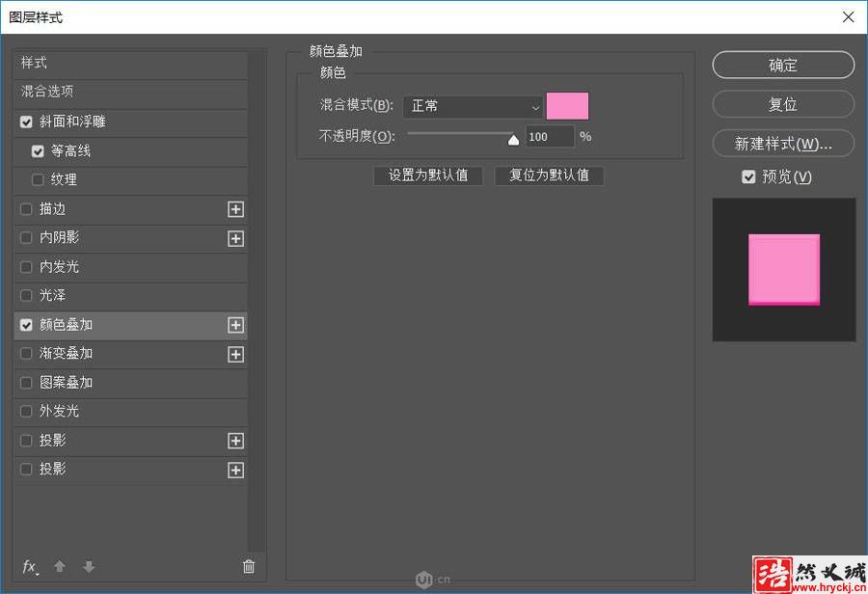
Task: Delete effect using the trash icon
Action: pos(249,566)
